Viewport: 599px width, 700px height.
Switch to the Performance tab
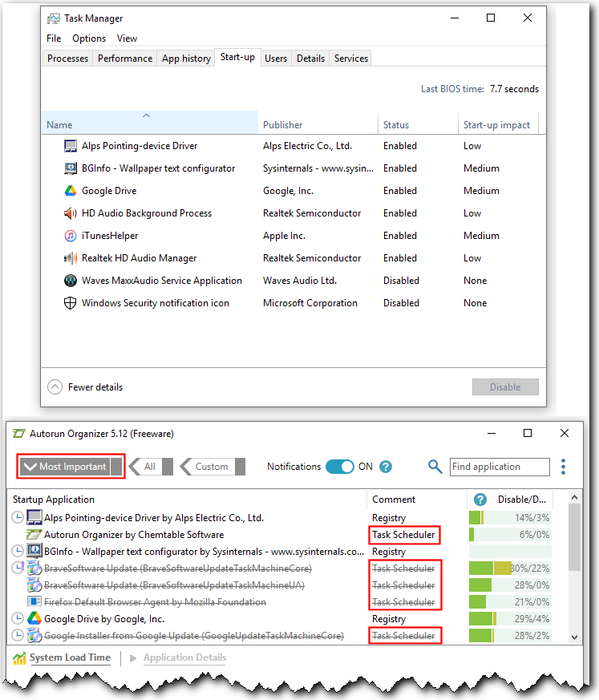point(125,59)
